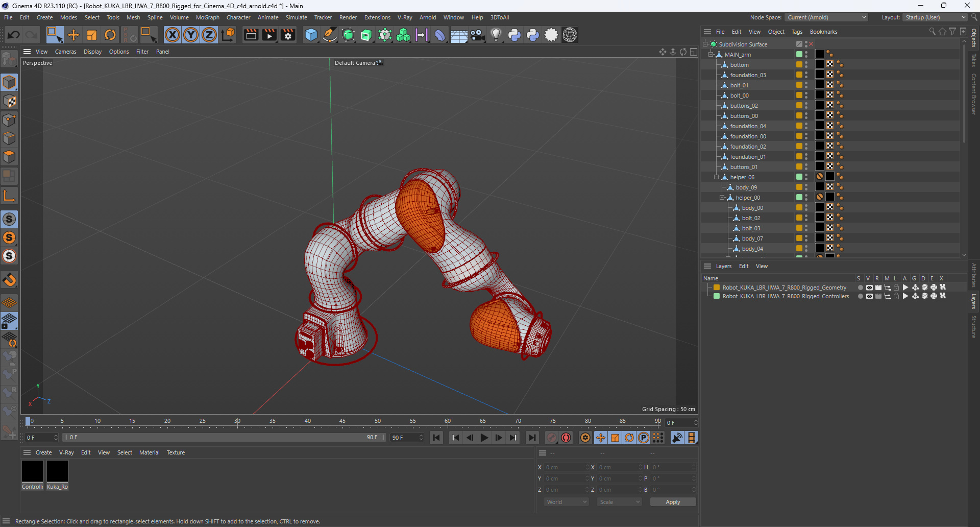The height and width of the screenshot is (527, 980).
Task: Click the globe icon in toolbar
Action: click(570, 35)
